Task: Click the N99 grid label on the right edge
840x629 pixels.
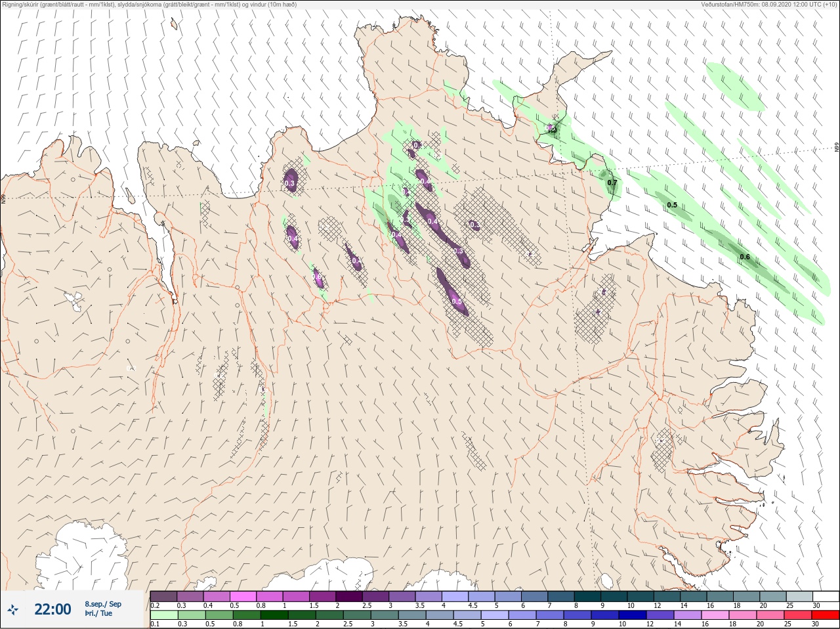Action: click(837, 147)
